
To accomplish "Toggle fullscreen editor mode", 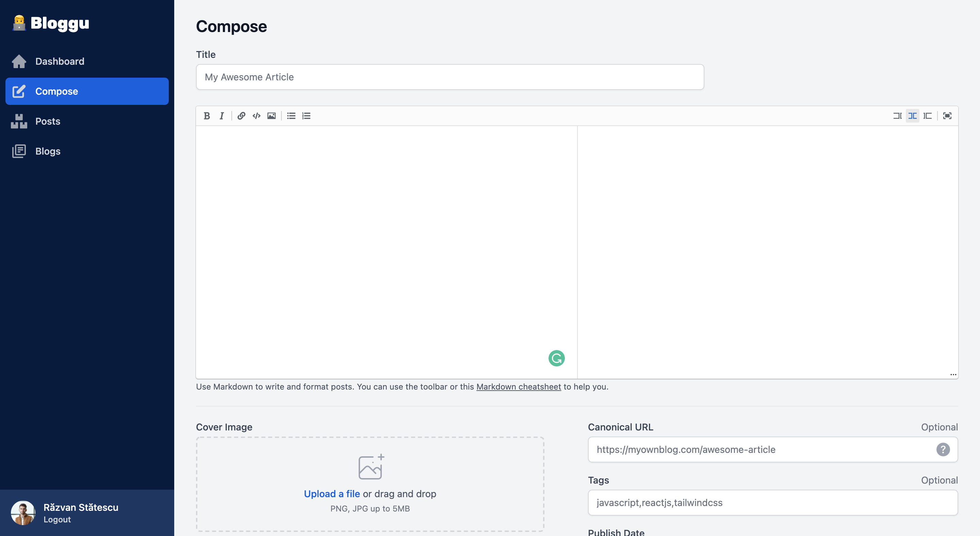I will click(947, 116).
